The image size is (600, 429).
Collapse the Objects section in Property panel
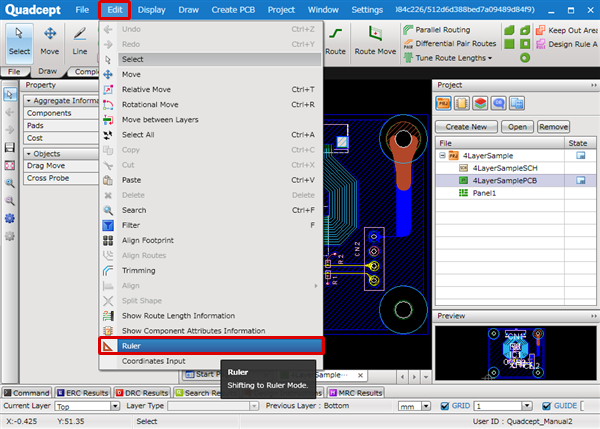pyautogui.click(x=29, y=154)
